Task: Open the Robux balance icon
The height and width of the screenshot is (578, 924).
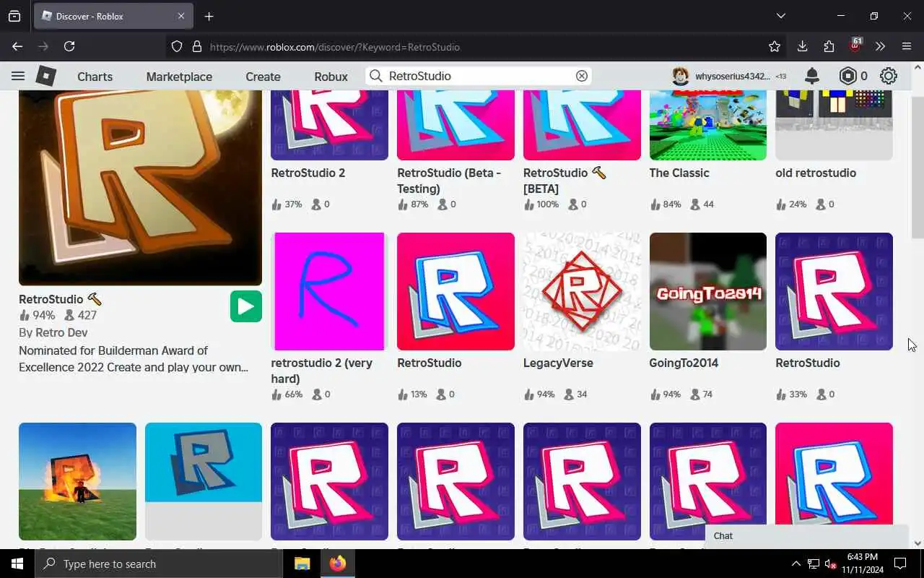Action: 847,76
